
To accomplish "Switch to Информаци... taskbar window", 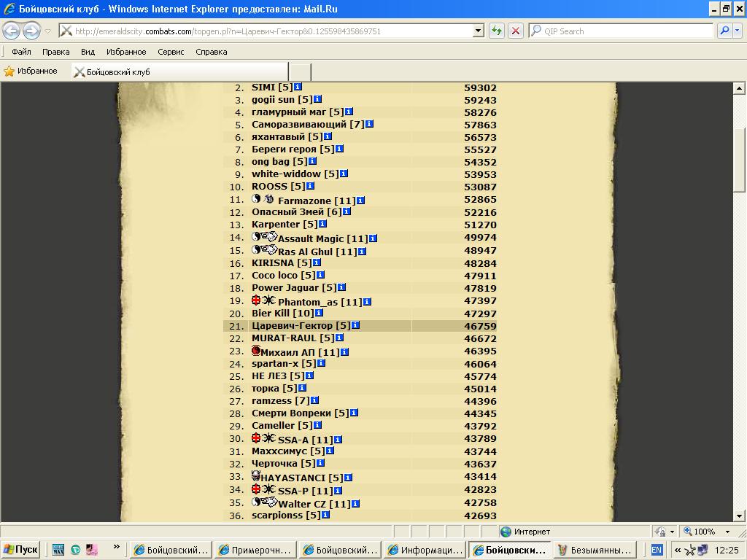I will pyautogui.click(x=425, y=550).
